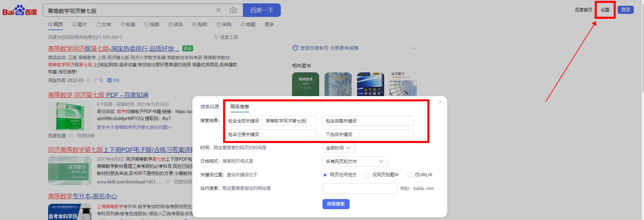Click the Baidu logo
The height and width of the screenshot is (220, 644).
[x=20, y=10]
